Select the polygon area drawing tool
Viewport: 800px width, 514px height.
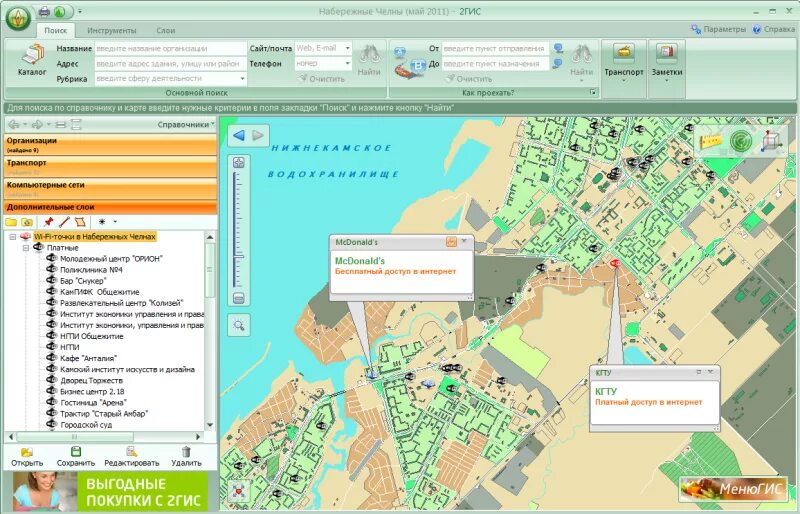click(x=80, y=222)
